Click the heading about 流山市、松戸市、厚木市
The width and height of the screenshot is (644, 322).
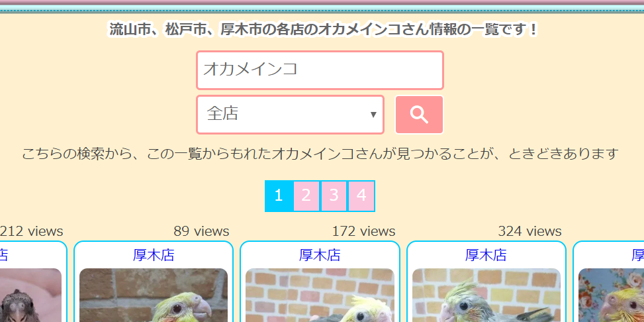coord(323,30)
